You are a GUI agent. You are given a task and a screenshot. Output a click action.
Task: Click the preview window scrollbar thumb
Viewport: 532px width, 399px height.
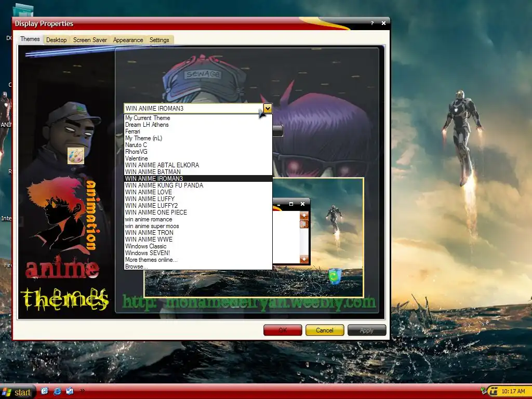pos(304,224)
